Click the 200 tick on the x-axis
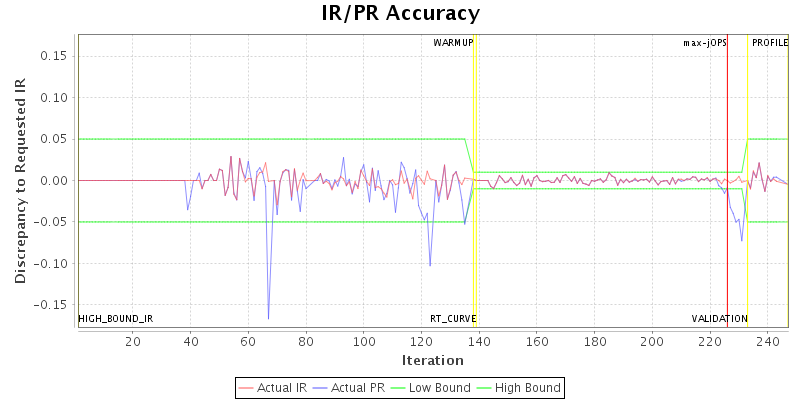The image size is (800, 400). (652, 342)
